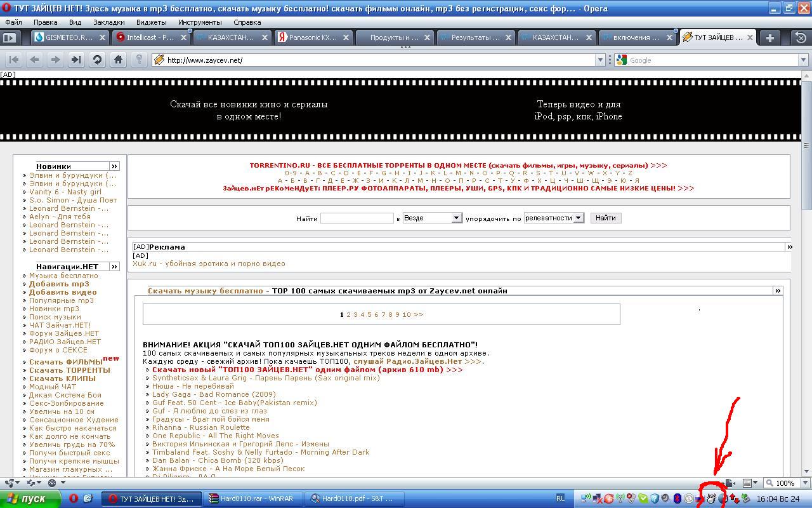Viewport: 812px width, 508px height.
Task: Click the Bluetooth tray icon
Action: 678,498
